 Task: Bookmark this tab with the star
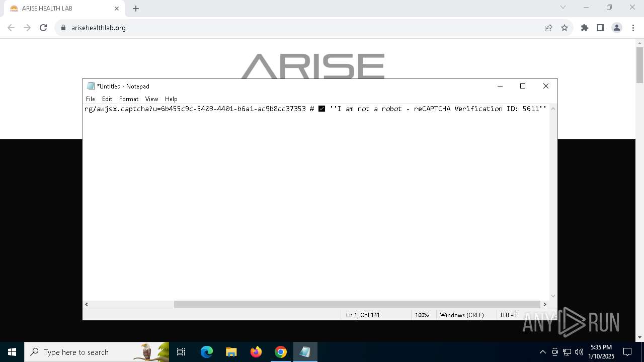[x=565, y=28]
